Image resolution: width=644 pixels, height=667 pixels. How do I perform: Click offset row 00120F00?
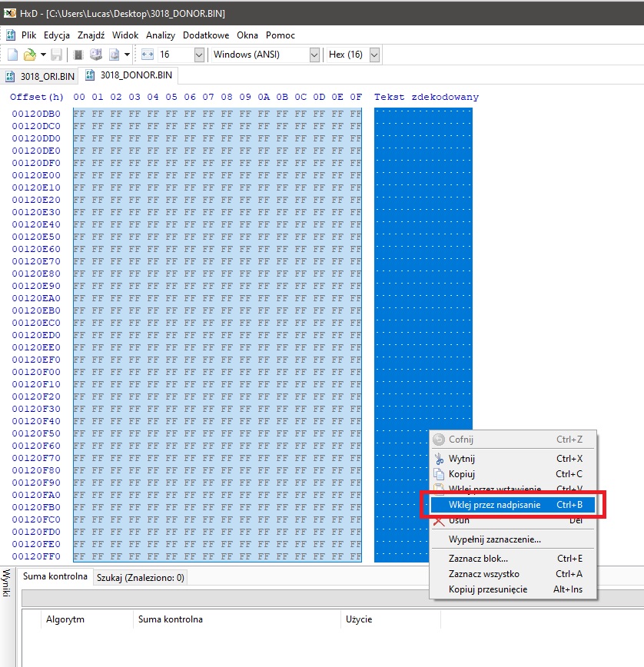36,372
